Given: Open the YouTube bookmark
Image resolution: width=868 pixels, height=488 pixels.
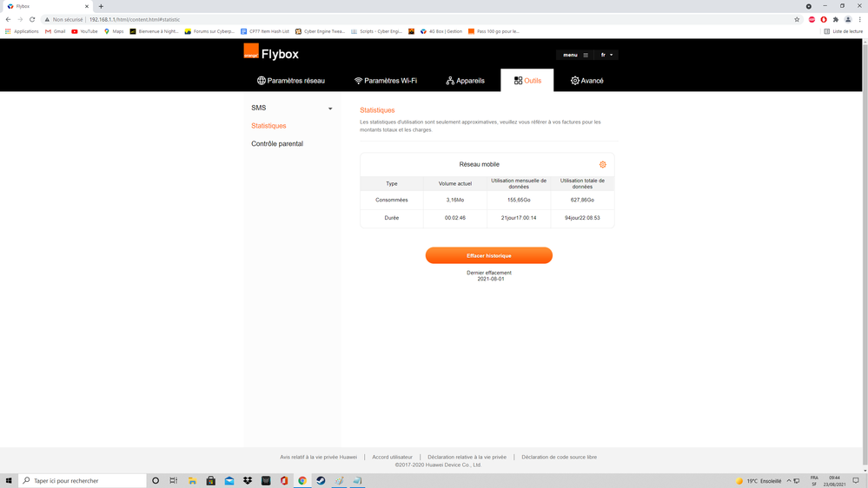Looking at the screenshot, I should [x=84, y=31].
